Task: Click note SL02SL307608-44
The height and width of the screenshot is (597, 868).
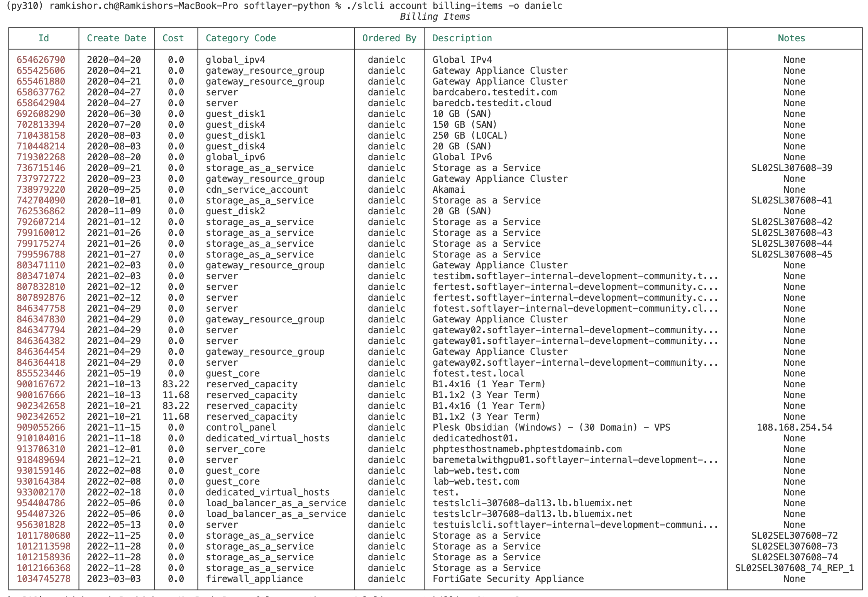Action: 792,244
